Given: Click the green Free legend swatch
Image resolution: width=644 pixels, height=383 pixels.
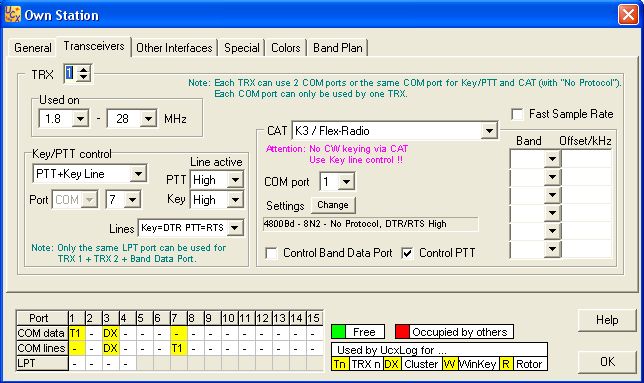Looking at the screenshot, I should [x=338, y=332].
